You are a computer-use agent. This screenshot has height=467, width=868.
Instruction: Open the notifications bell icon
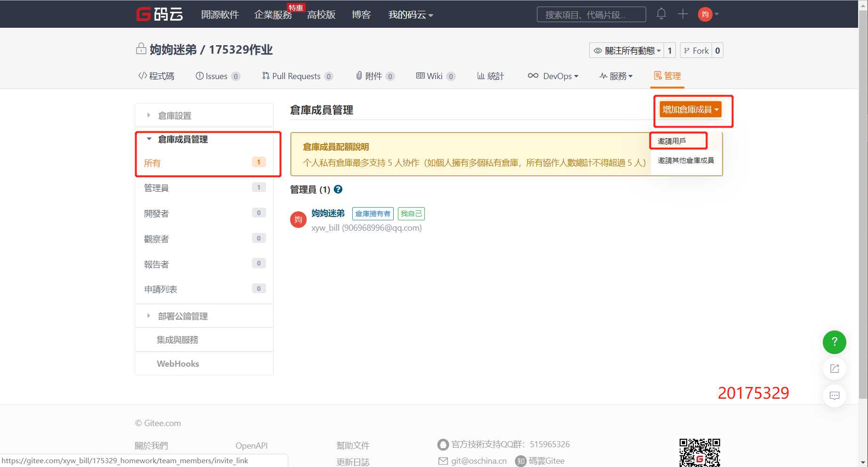(x=661, y=14)
